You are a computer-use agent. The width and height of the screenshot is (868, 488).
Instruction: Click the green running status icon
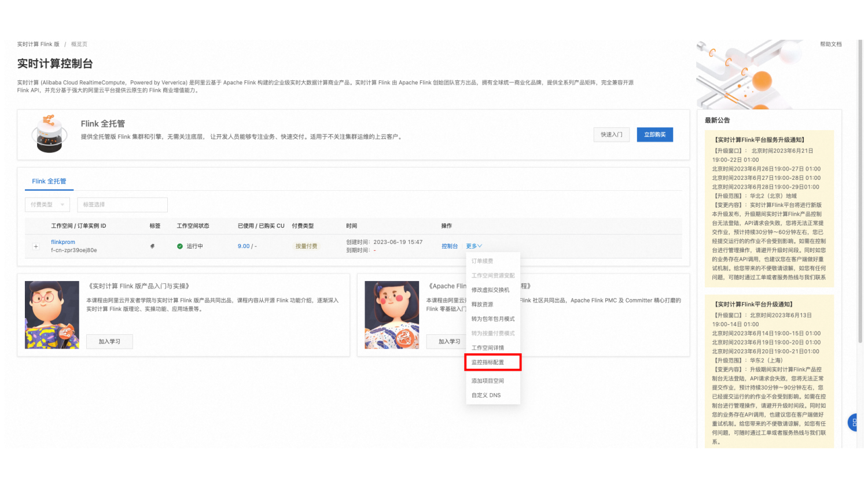(x=180, y=246)
